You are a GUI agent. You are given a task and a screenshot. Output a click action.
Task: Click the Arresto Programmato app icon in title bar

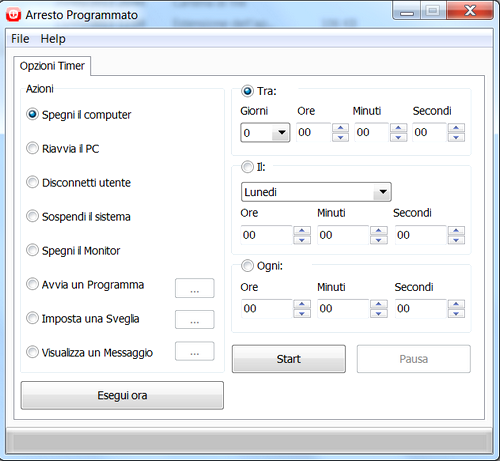tap(13, 15)
